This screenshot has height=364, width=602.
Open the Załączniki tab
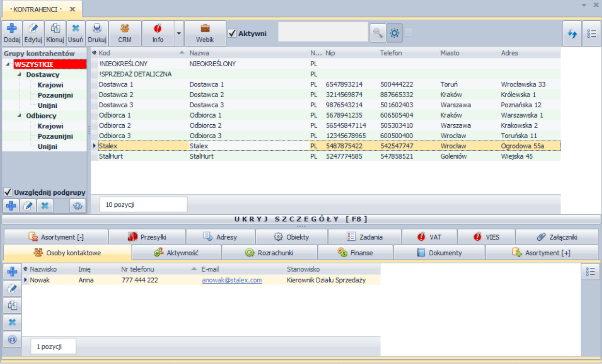(557, 237)
